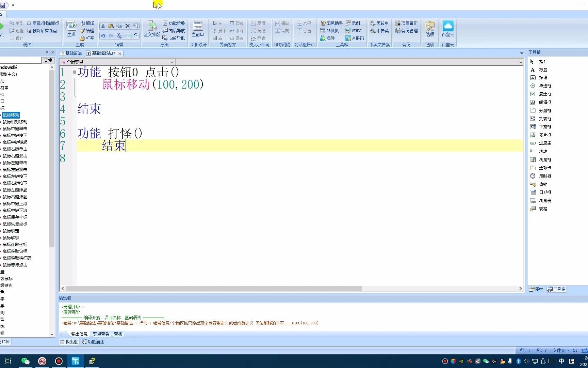Click 项目备份 project backup
588x368 pixels.
click(x=406, y=23)
